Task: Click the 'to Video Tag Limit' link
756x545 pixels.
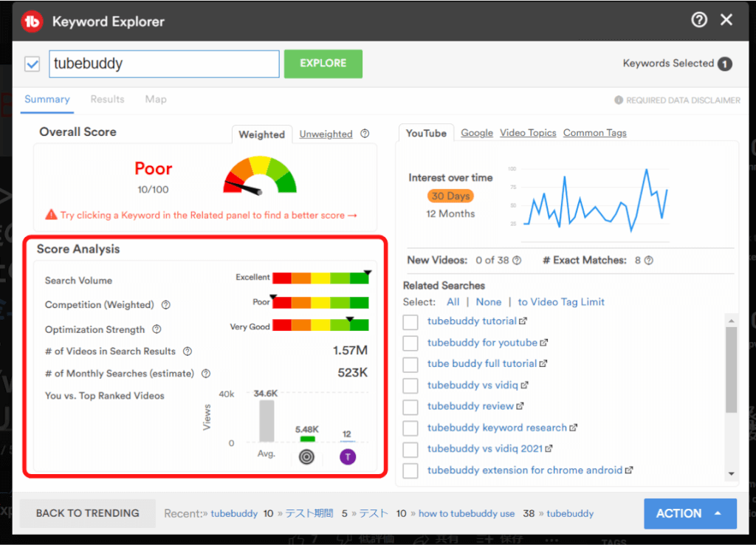Action: click(561, 302)
